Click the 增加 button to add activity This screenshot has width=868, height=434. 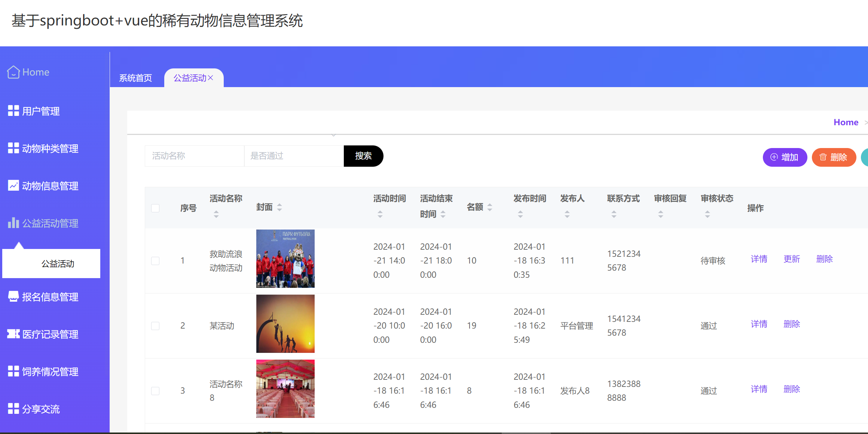[x=785, y=157]
